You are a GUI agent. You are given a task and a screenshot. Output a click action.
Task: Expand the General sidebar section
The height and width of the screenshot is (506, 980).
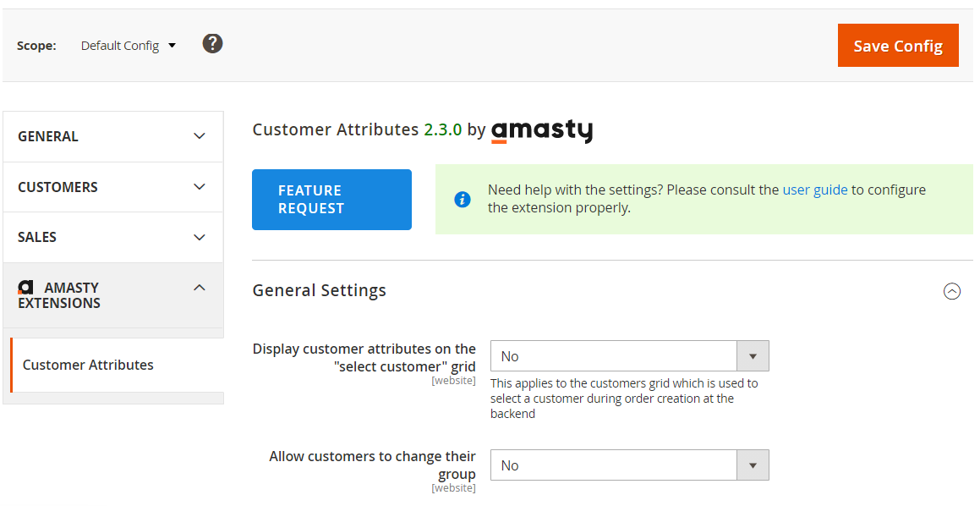(112, 136)
